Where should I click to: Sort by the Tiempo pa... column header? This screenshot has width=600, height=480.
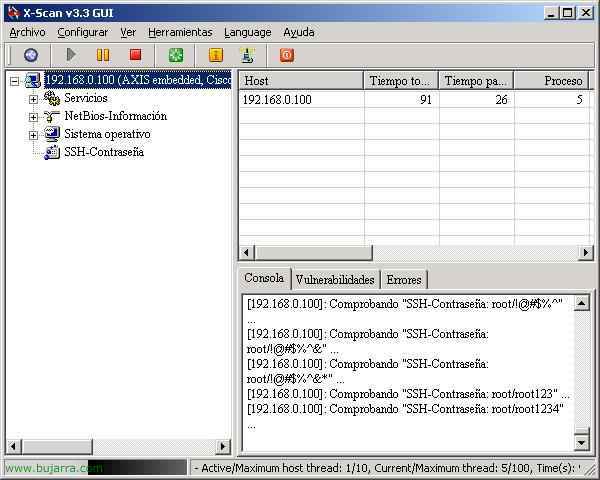pyautogui.click(x=476, y=81)
